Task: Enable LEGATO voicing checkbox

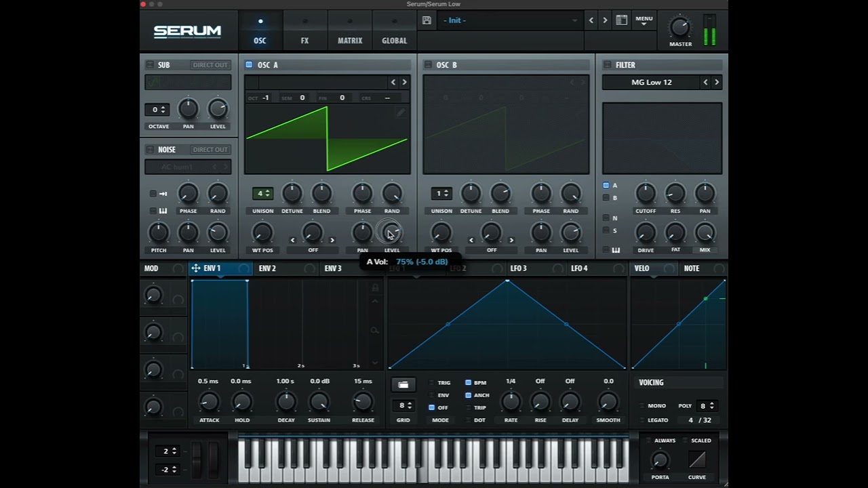Action: [x=642, y=420]
